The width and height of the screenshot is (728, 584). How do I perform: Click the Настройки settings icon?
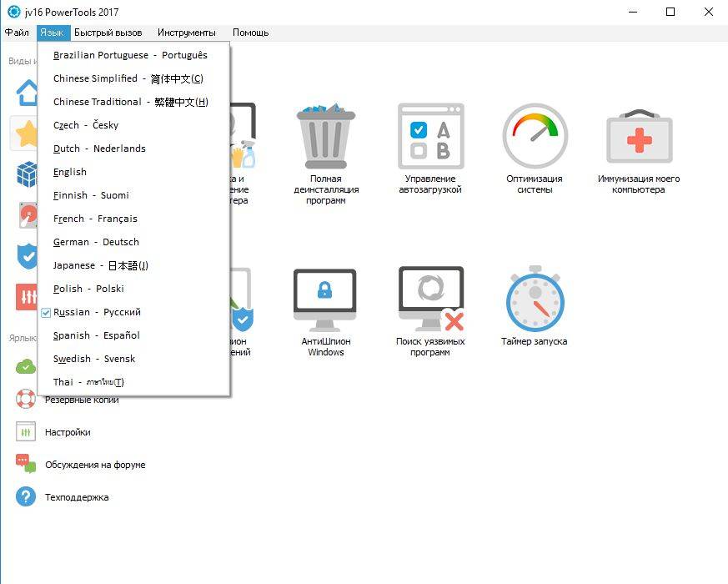coord(26,431)
